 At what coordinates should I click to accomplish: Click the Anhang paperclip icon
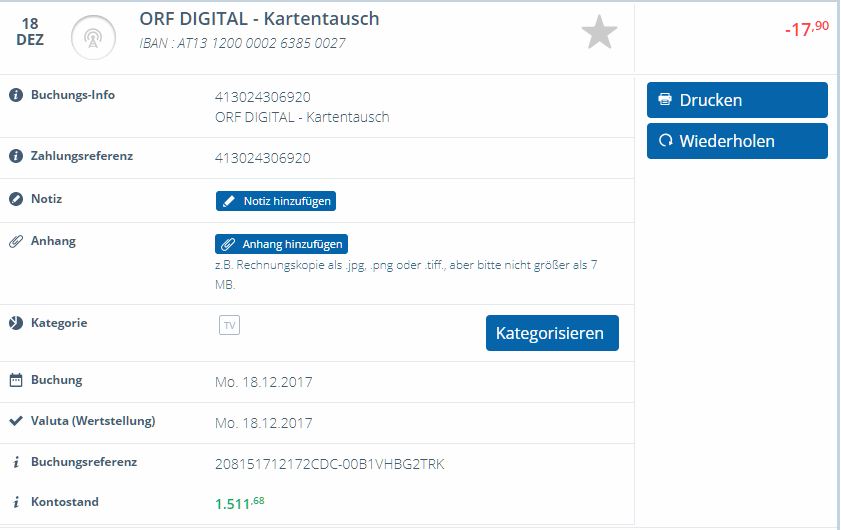click(x=16, y=241)
